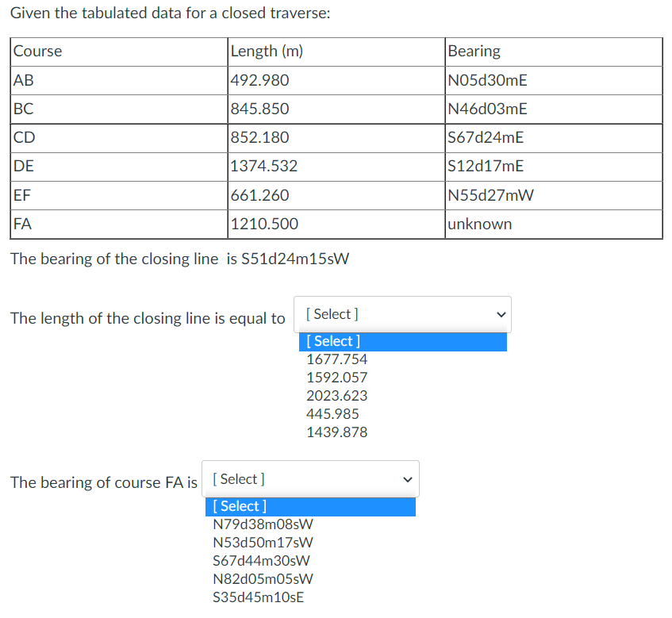This screenshot has width=672, height=618.
Task: Click the Bearing header cell
Action: pos(554,52)
